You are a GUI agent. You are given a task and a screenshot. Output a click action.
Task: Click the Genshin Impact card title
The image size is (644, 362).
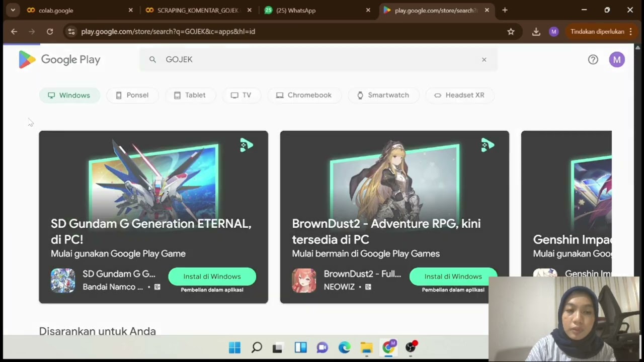573,239
